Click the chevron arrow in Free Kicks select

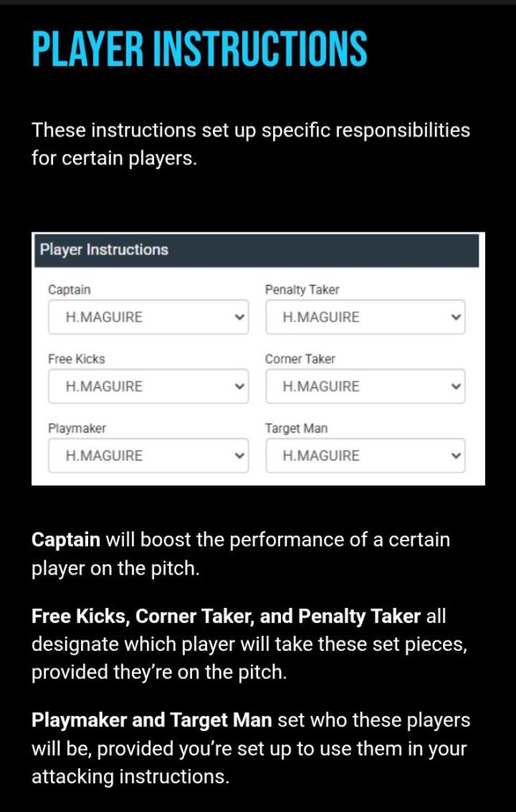click(240, 387)
